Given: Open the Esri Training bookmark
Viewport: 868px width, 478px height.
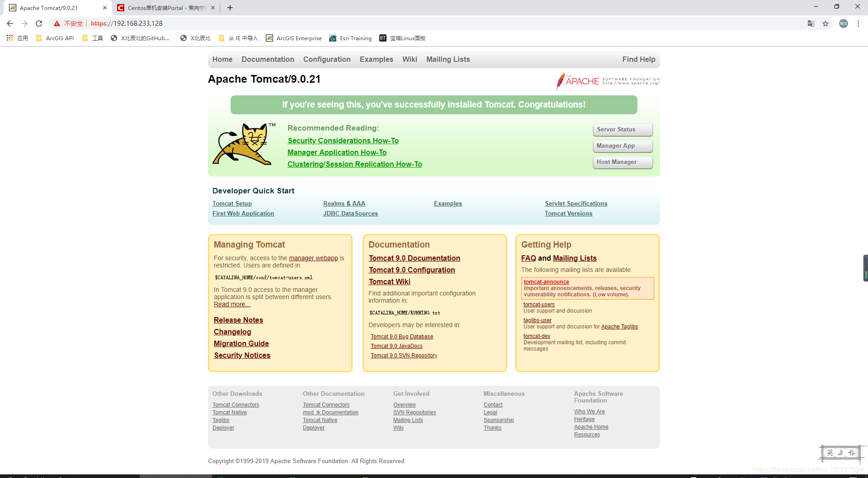Looking at the screenshot, I should 350,38.
